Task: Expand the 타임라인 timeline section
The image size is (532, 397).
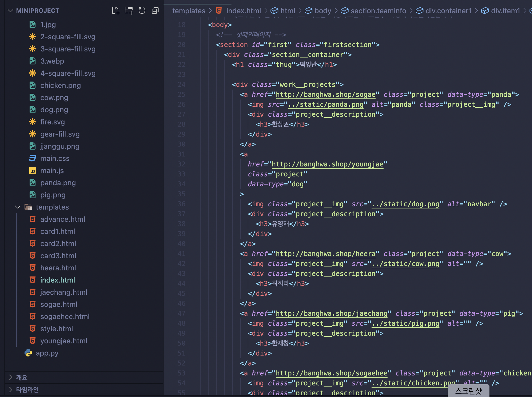Action: pos(11,390)
